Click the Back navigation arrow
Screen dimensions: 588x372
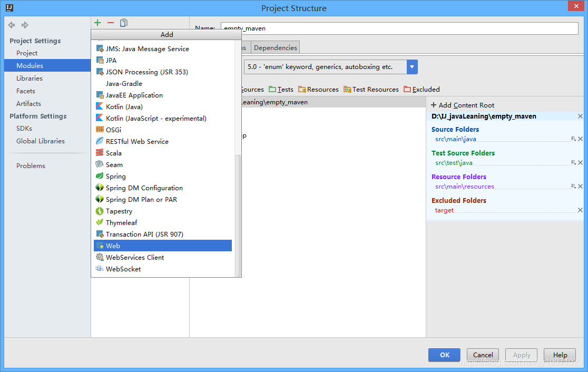(x=12, y=25)
